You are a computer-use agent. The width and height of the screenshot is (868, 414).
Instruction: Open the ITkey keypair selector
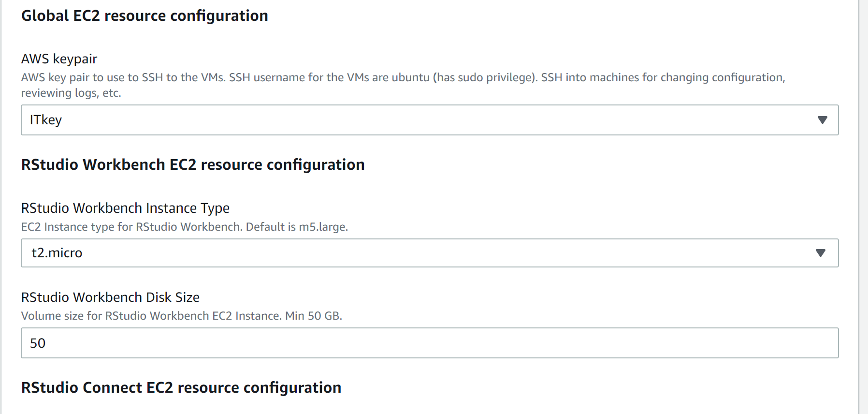point(429,120)
